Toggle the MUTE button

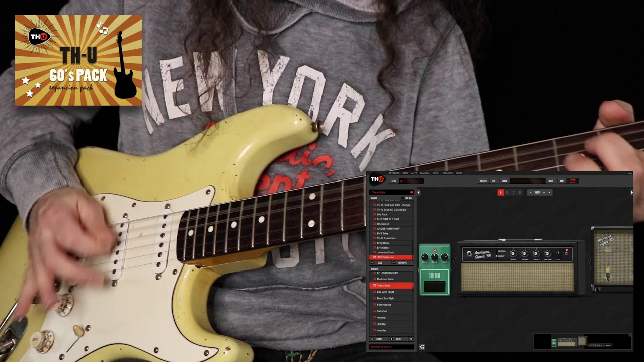tap(551, 181)
